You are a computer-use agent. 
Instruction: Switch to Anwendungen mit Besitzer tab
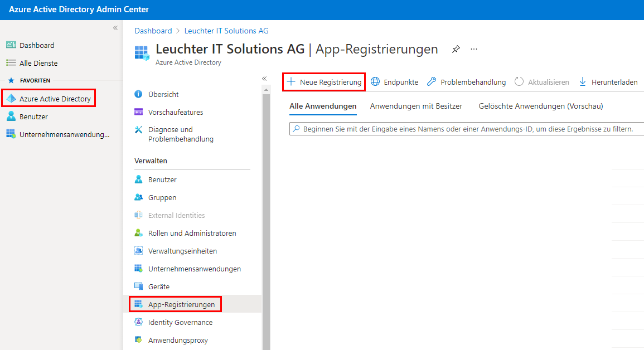click(x=416, y=106)
